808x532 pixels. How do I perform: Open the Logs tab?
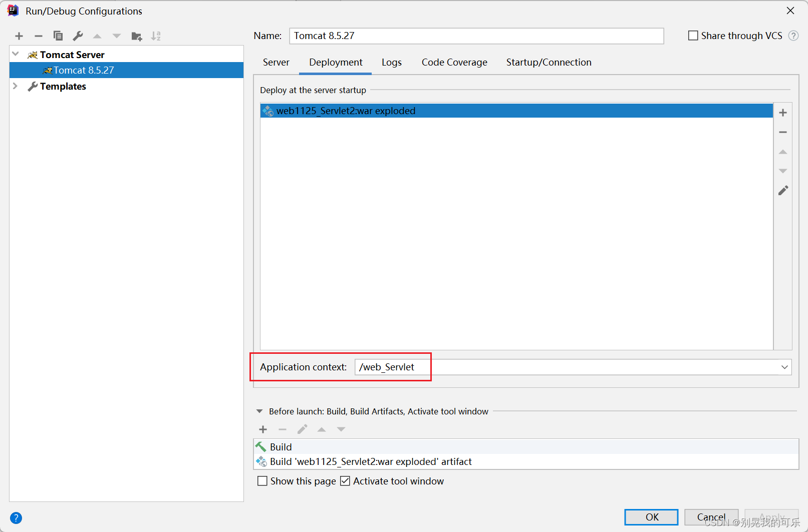pos(392,63)
